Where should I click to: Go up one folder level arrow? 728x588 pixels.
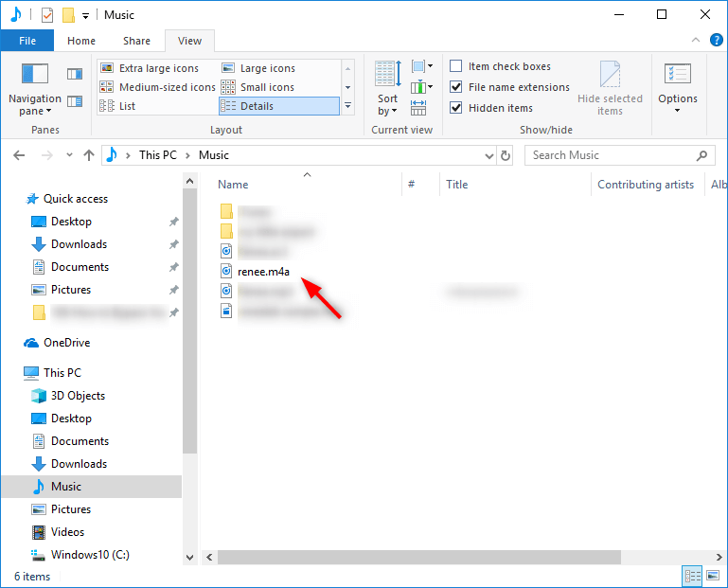pos(89,155)
